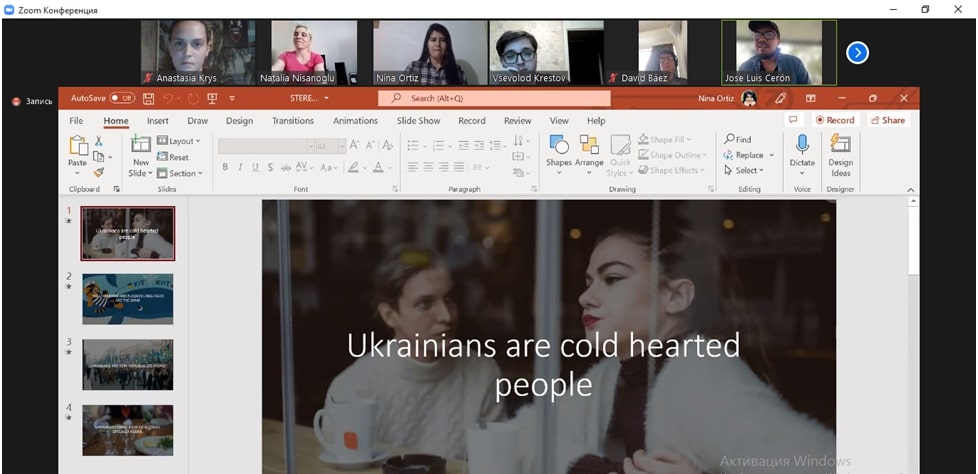Switch to the Animations tab

pyautogui.click(x=356, y=121)
